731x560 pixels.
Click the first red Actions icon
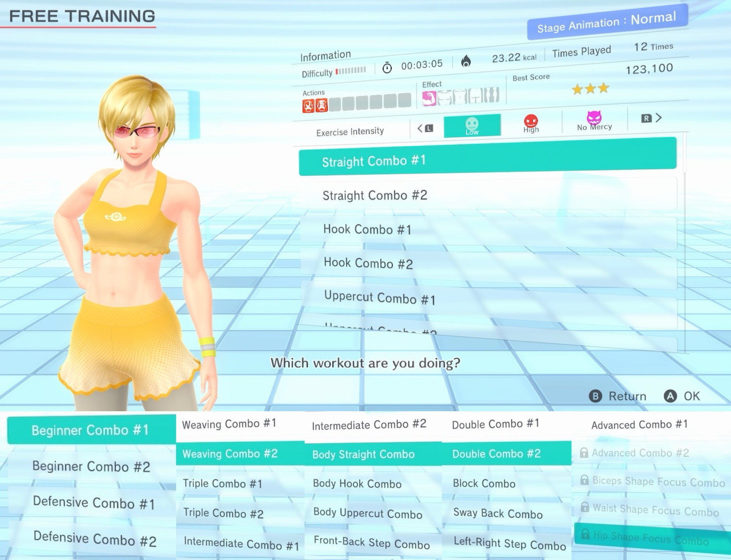(x=308, y=106)
